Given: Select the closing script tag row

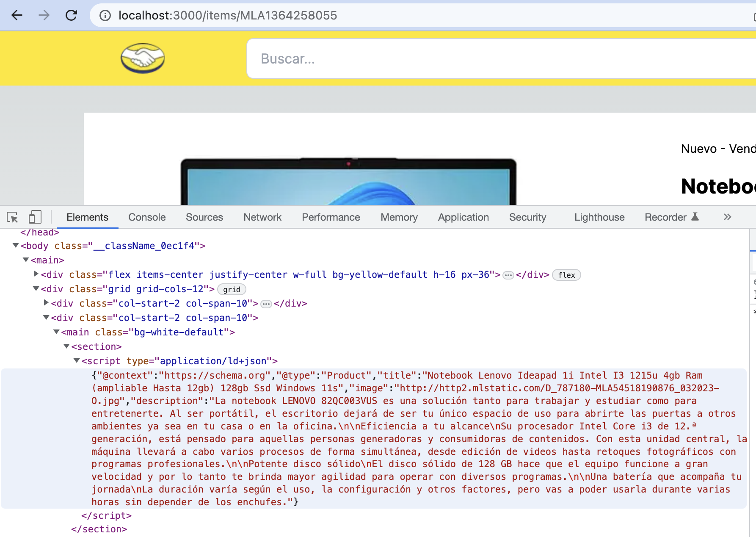Looking at the screenshot, I should [107, 515].
